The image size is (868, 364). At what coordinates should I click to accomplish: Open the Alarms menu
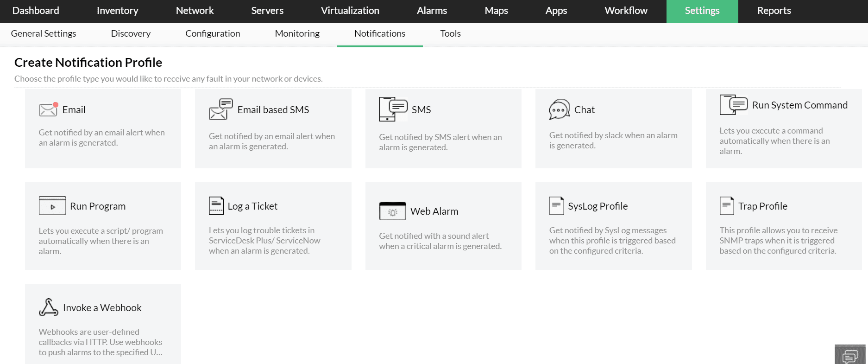click(432, 11)
